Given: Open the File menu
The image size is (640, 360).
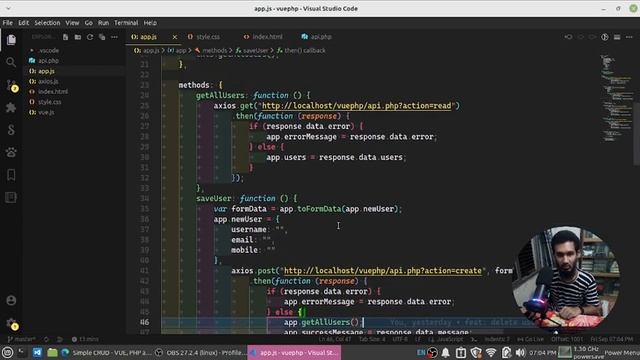Looking at the screenshot, I should [x=7, y=23].
